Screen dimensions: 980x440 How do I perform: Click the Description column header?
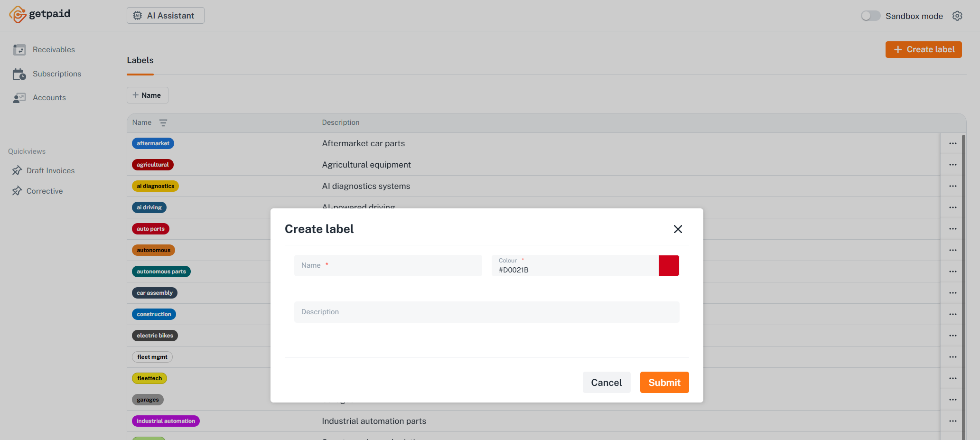point(341,122)
